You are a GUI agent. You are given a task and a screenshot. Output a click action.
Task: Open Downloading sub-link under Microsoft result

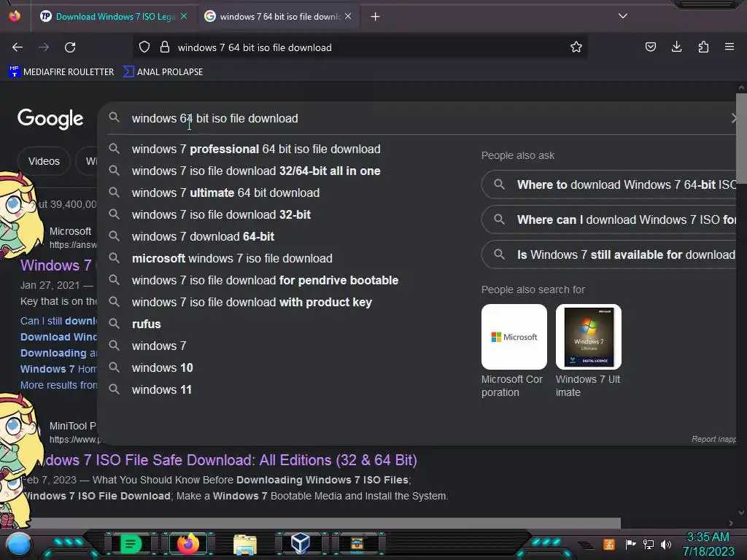coord(58,354)
